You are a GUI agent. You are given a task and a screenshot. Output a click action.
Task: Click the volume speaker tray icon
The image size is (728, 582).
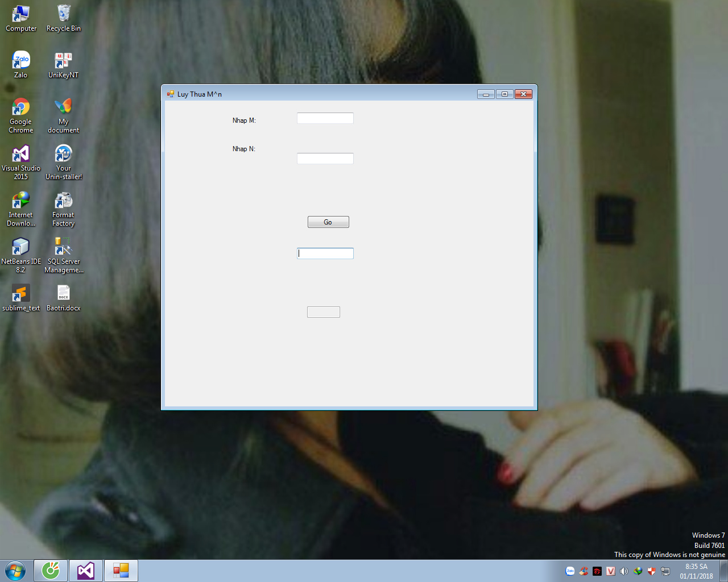pos(624,571)
